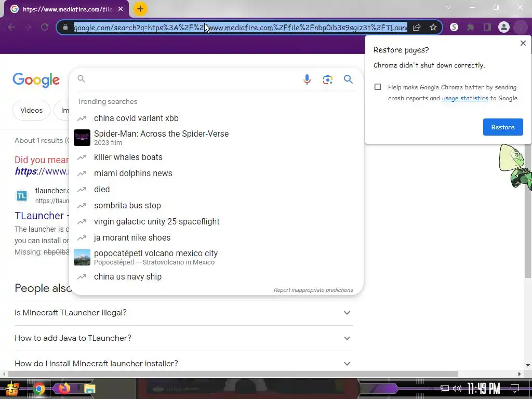The height and width of the screenshot is (399, 532).
Task: Select trending search china covid variant xbb
Action: [x=216, y=118]
